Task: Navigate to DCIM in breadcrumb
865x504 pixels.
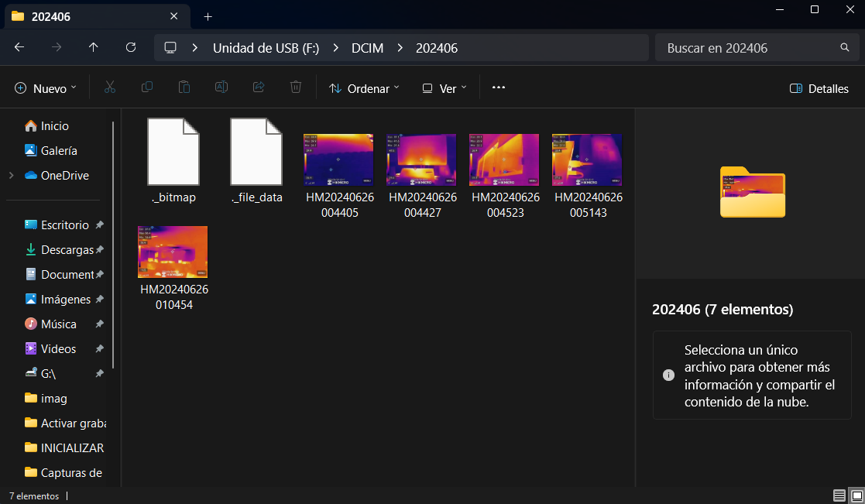Action: (367, 48)
